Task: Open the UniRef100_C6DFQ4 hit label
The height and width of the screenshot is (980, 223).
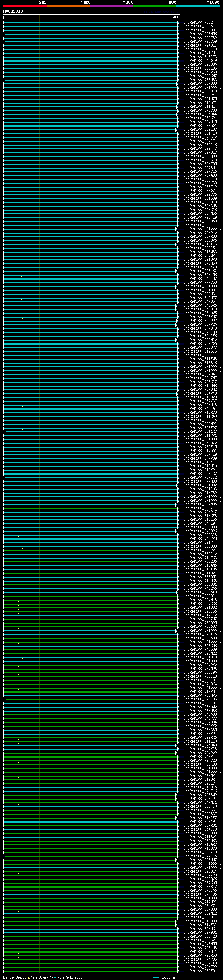Action: pos(200,971)
